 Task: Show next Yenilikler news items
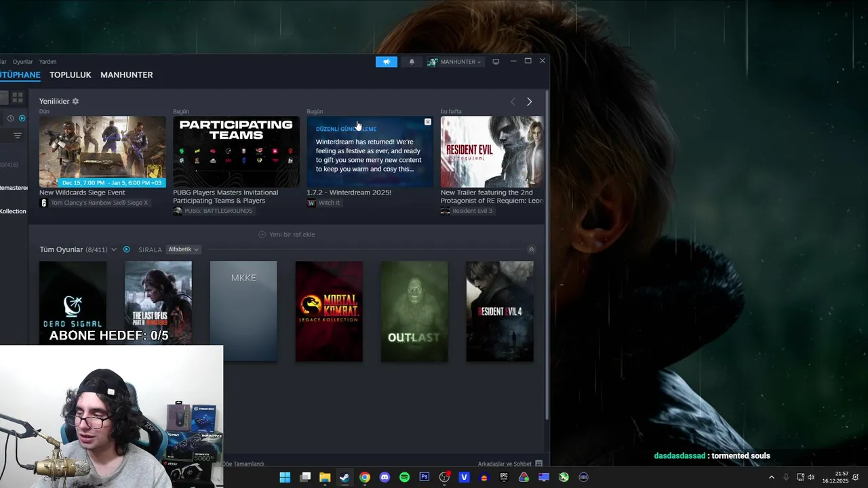530,102
